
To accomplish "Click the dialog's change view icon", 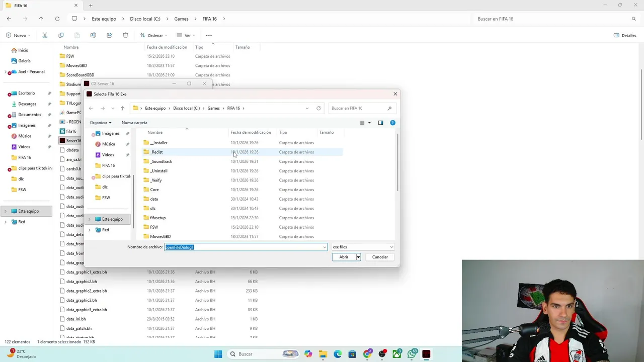I will click(362, 123).
